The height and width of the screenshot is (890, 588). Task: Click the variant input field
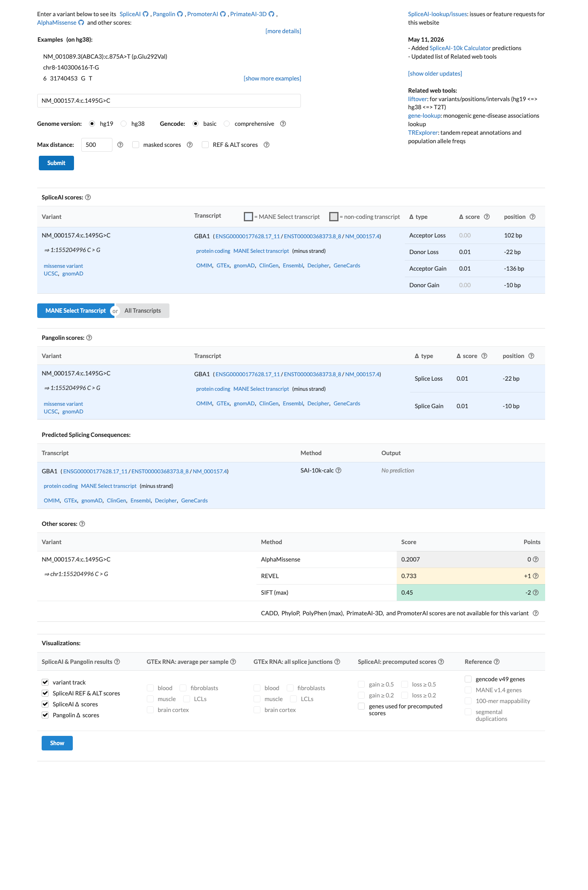[169, 101]
